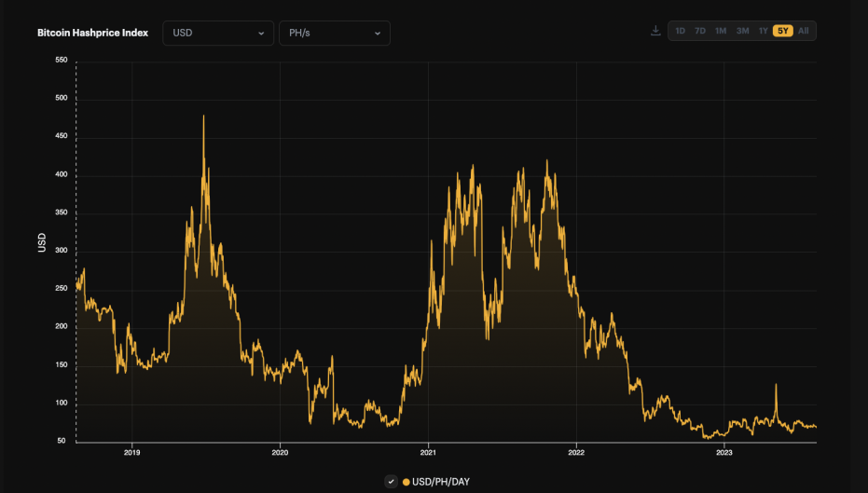Click the 2021 x-axis year label
Viewport: 868px width, 493px height.
428,453
